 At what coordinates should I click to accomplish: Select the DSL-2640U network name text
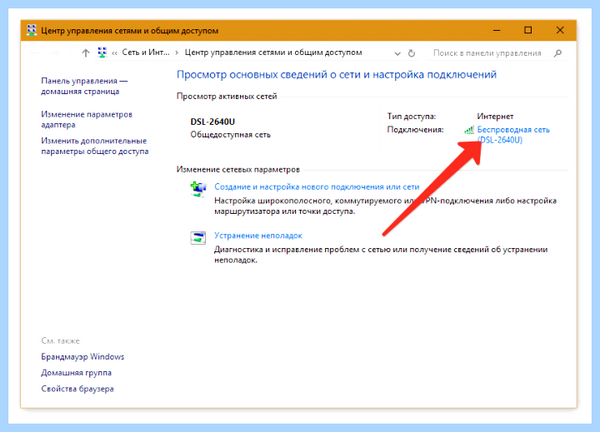[x=212, y=122]
